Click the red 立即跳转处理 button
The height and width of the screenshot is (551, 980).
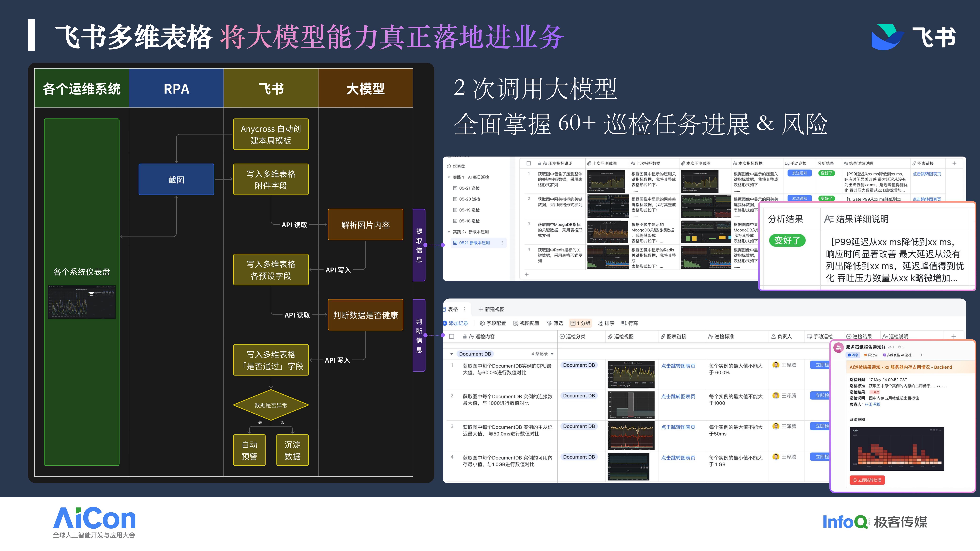pyautogui.click(x=867, y=480)
